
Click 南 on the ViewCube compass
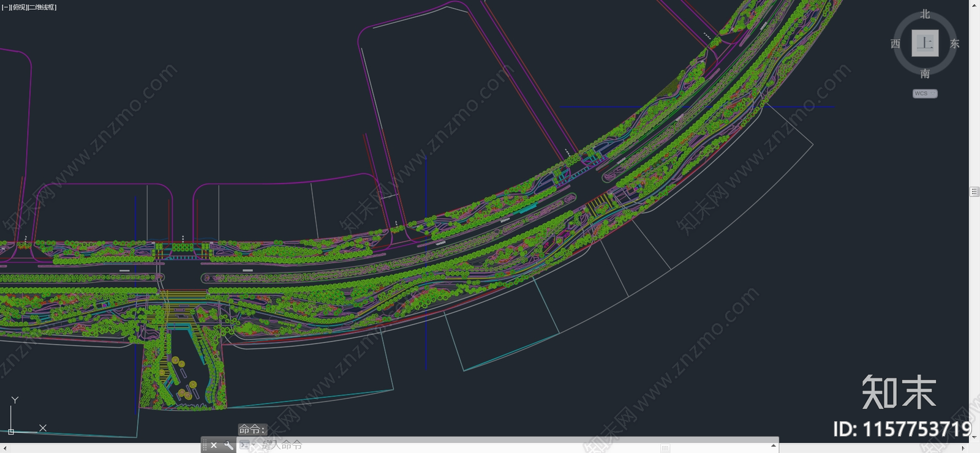[x=925, y=73]
